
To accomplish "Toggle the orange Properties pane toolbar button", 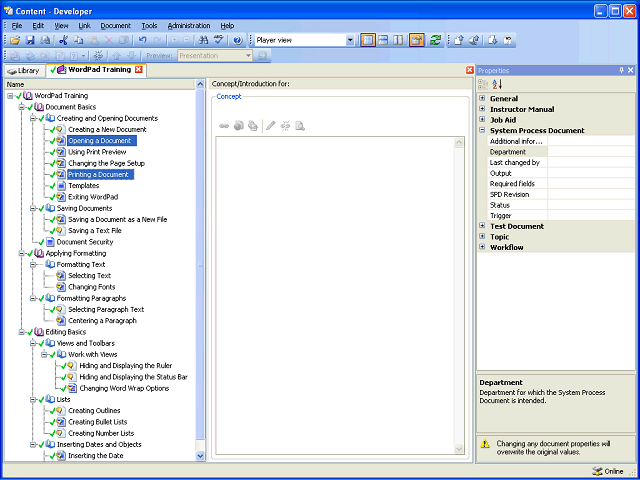I will (417, 40).
